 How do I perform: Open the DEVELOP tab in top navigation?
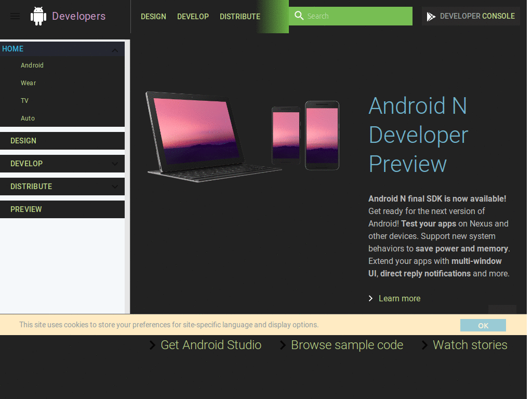(x=193, y=16)
